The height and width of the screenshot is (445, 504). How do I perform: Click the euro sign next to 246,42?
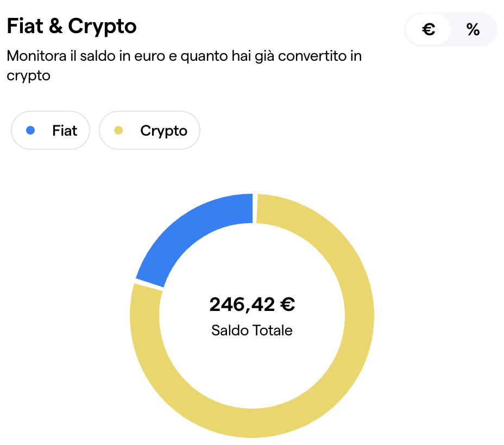click(x=288, y=304)
